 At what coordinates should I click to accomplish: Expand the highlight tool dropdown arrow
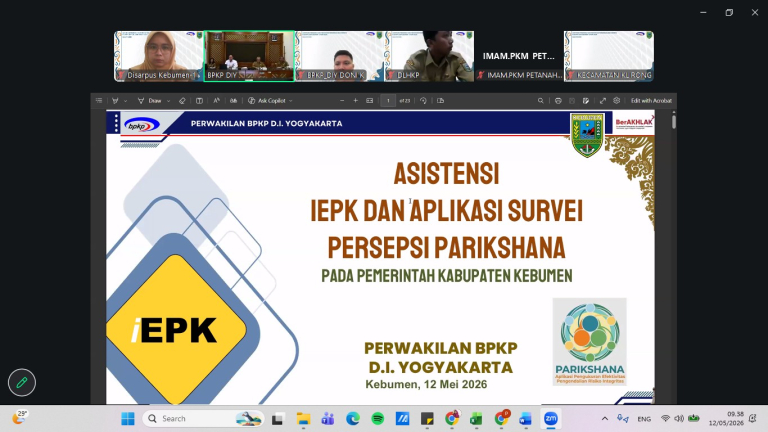125,101
